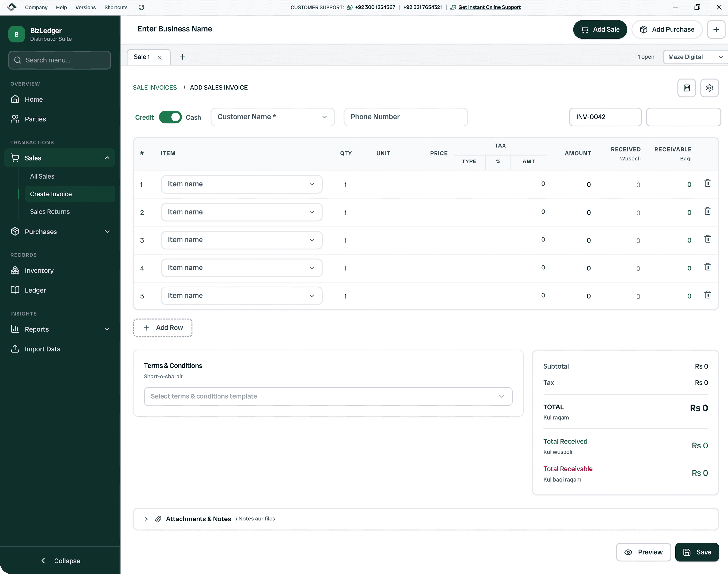The image size is (728, 574).
Task: Click the WhatsApp support number +92 300 1234567
Action: (371, 7)
